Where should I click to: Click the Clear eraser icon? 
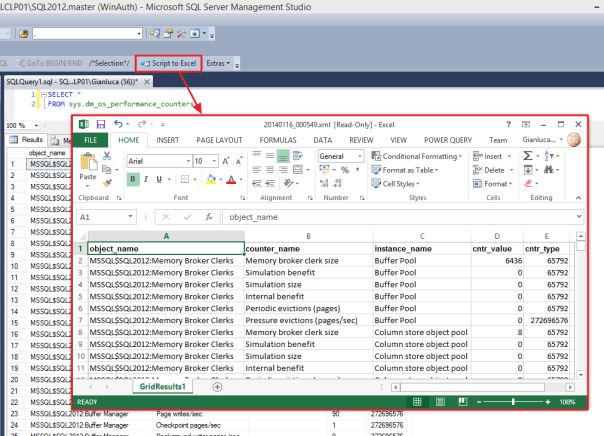pos(528,183)
